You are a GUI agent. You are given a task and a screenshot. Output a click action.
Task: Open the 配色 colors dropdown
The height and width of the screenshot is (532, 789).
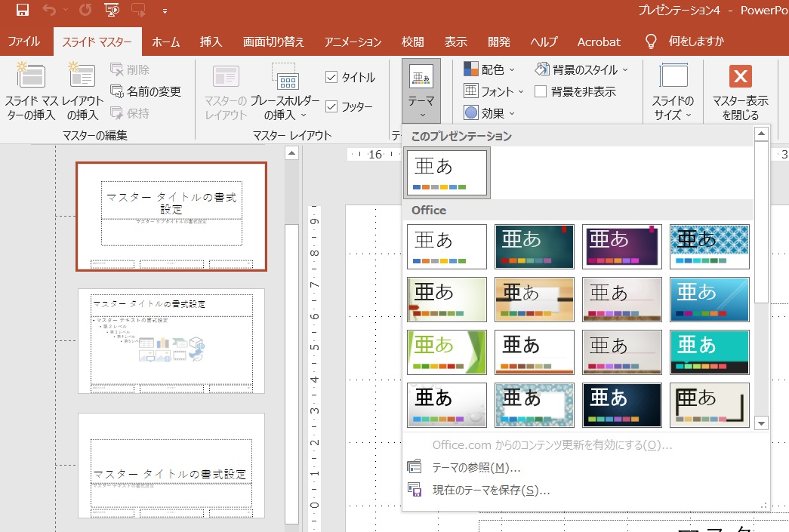489,69
